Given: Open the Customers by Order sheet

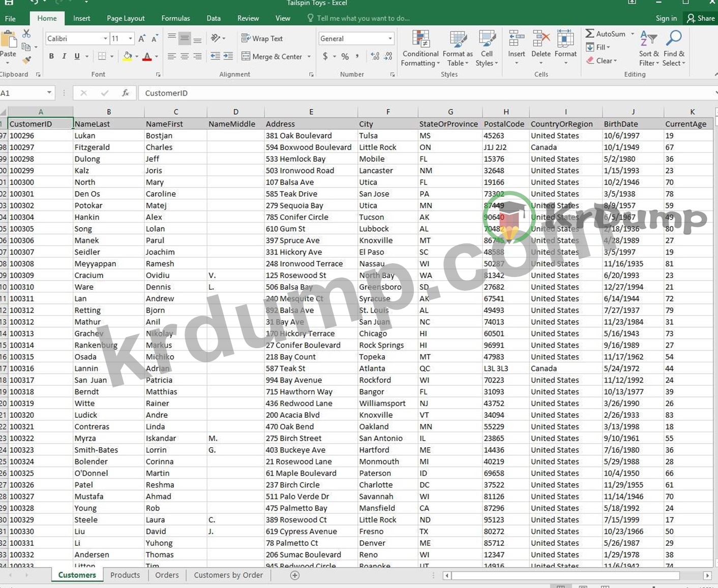Looking at the screenshot, I should click(x=228, y=575).
